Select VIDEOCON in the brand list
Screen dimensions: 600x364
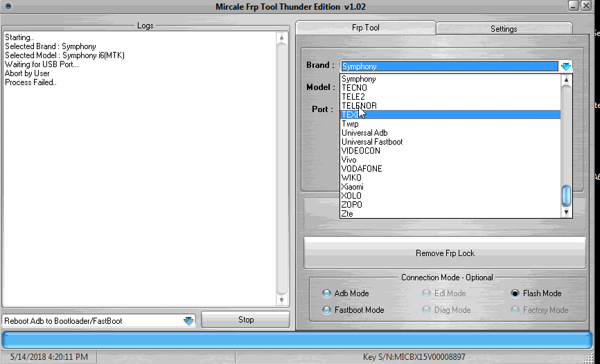point(450,151)
